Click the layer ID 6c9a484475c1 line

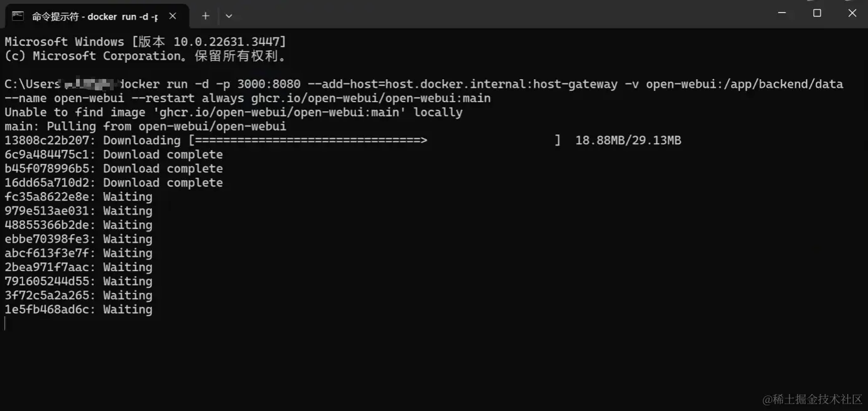click(x=114, y=154)
